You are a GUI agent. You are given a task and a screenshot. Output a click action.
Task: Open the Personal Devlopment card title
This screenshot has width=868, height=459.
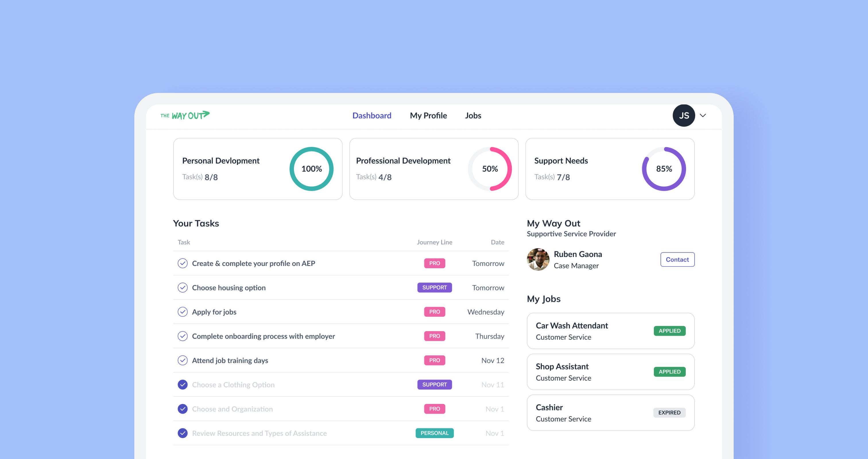(x=221, y=161)
